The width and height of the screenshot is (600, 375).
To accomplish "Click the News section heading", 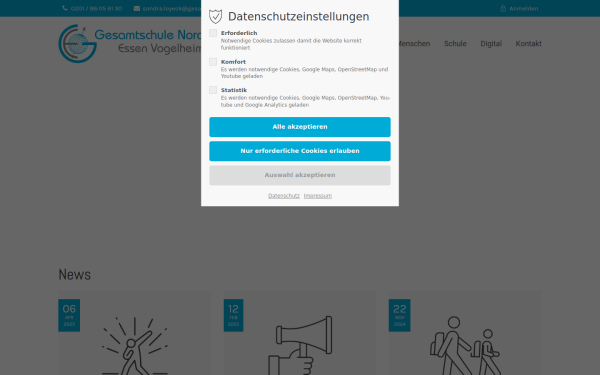I will (x=75, y=275).
